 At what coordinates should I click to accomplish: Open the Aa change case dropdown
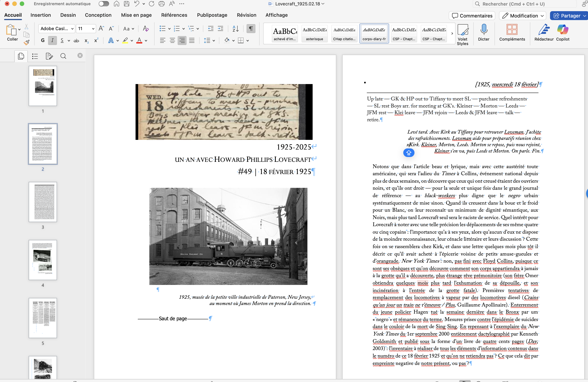pyautogui.click(x=128, y=29)
